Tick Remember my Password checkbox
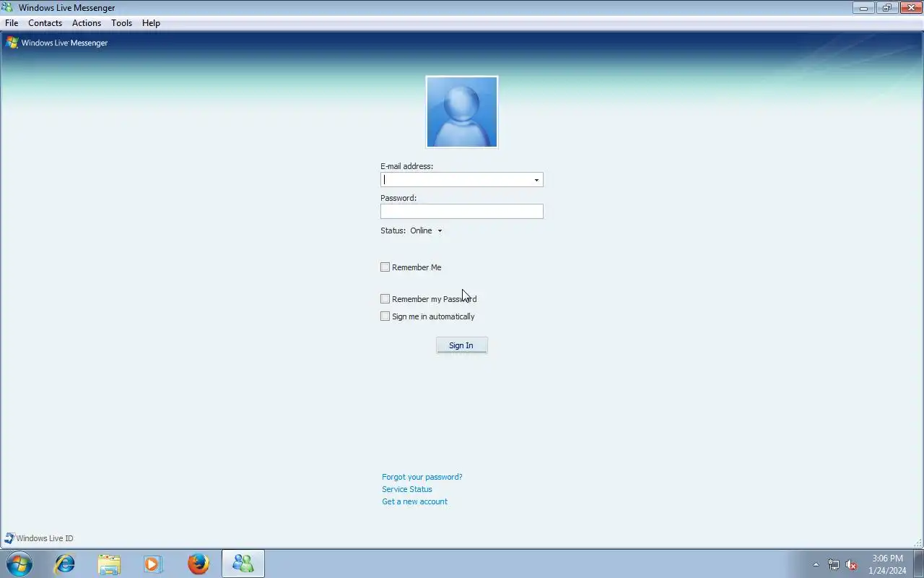This screenshot has width=924, height=578. (x=385, y=299)
